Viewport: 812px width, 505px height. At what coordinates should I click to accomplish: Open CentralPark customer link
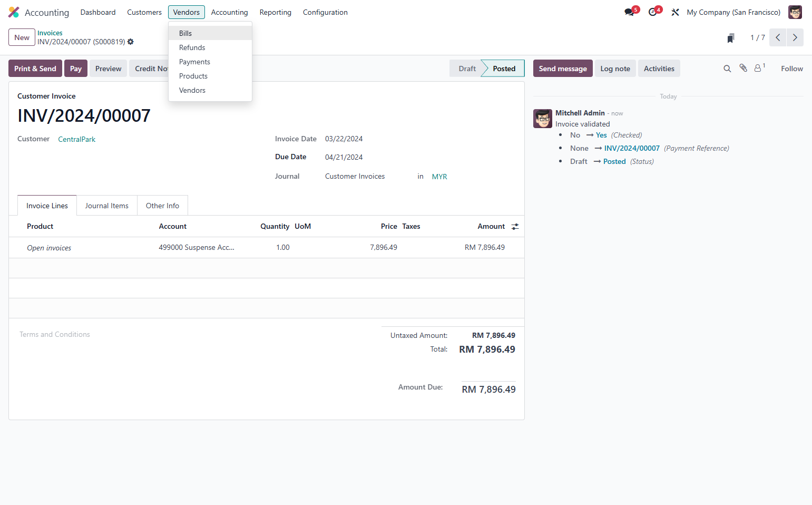tap(77, 139)
